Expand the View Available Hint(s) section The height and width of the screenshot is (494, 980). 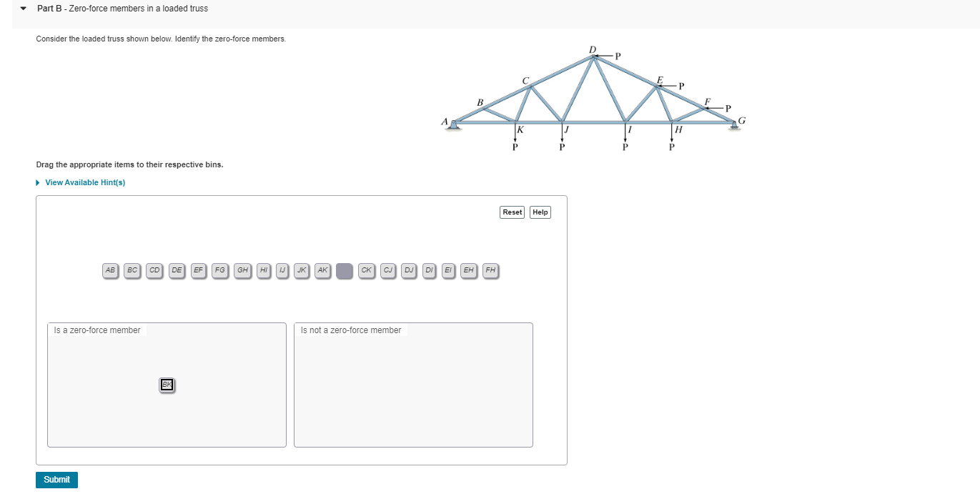(x=85, y=182)
